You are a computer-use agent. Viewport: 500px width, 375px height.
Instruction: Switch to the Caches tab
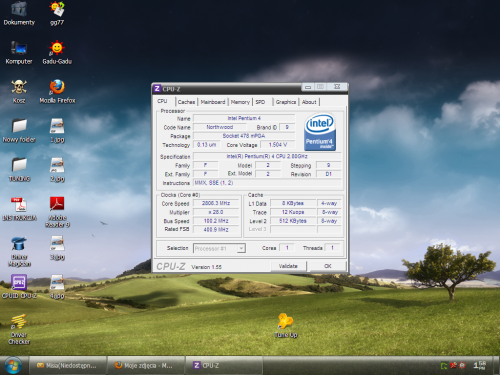point(186,102)
